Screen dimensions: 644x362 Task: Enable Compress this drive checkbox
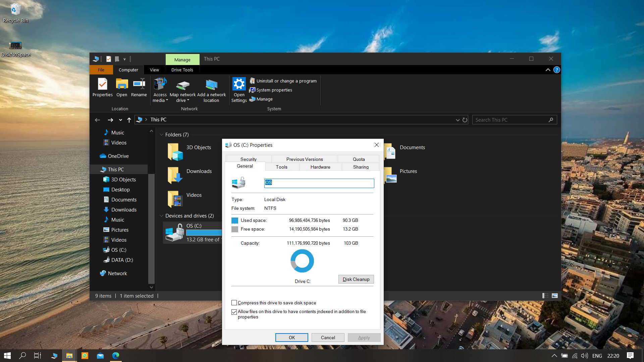(234, 303)
